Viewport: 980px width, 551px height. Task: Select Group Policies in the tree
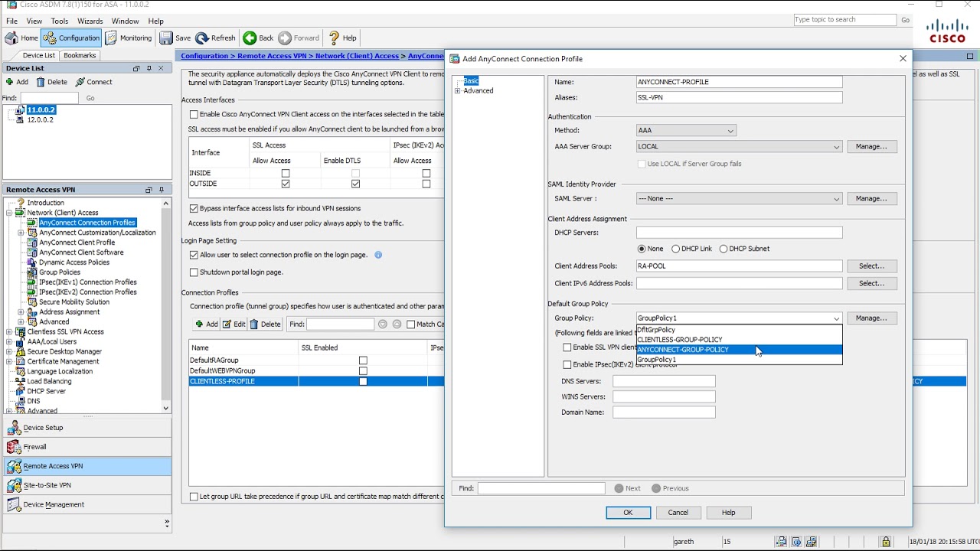pos(60,272)
